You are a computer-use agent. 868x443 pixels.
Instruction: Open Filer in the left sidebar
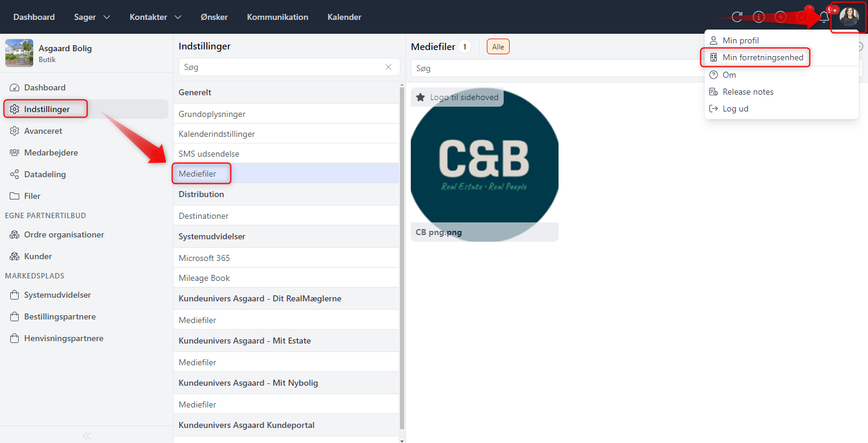86,196
